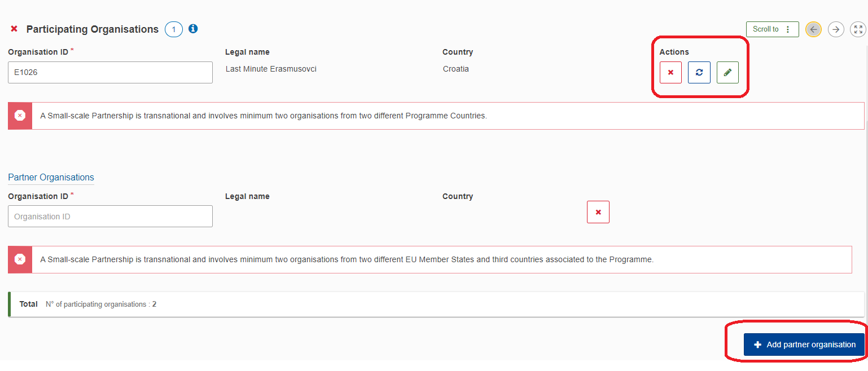Click error icon in Programme Countries alert
This screenshot has height=371, width=868.
20,116
